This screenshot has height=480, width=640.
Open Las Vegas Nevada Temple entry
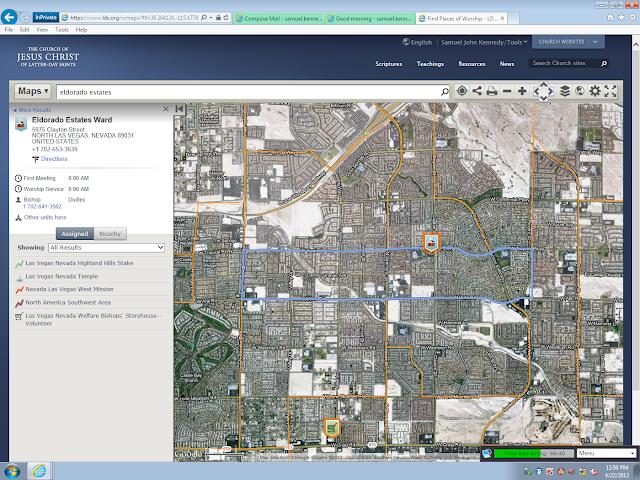62,276
